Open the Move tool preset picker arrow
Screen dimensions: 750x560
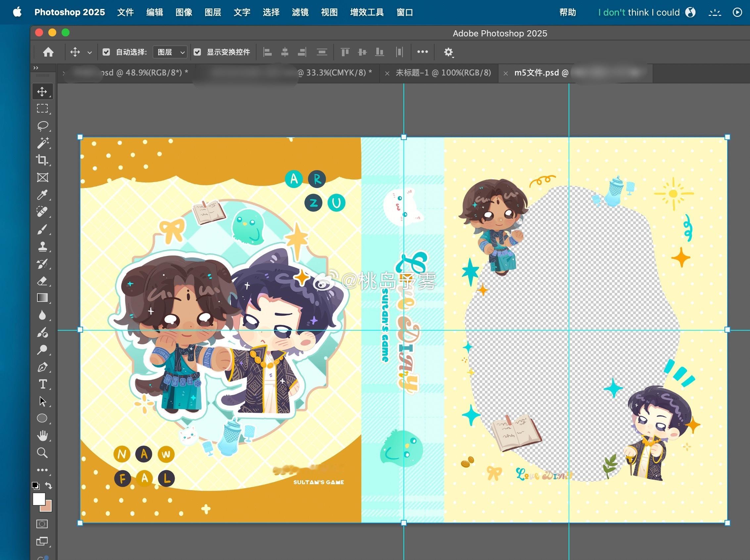pos(89,53)
